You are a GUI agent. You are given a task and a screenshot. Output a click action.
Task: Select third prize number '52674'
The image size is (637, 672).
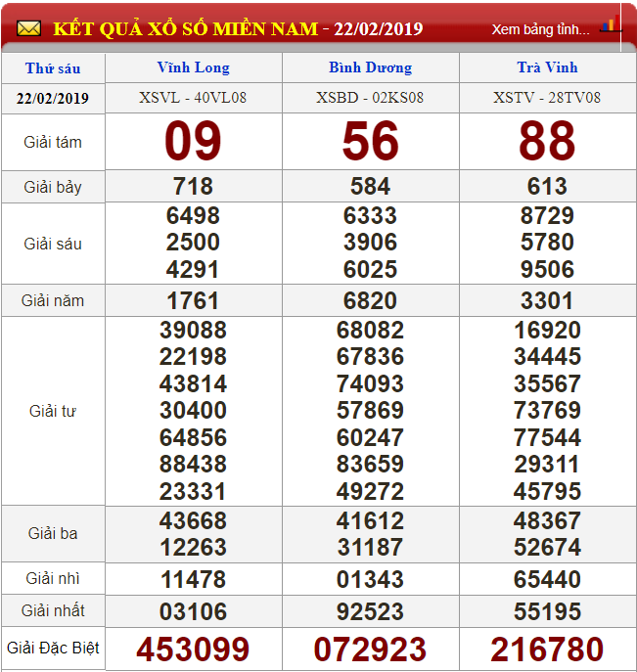pyautogui.click(x=547, y=548)
